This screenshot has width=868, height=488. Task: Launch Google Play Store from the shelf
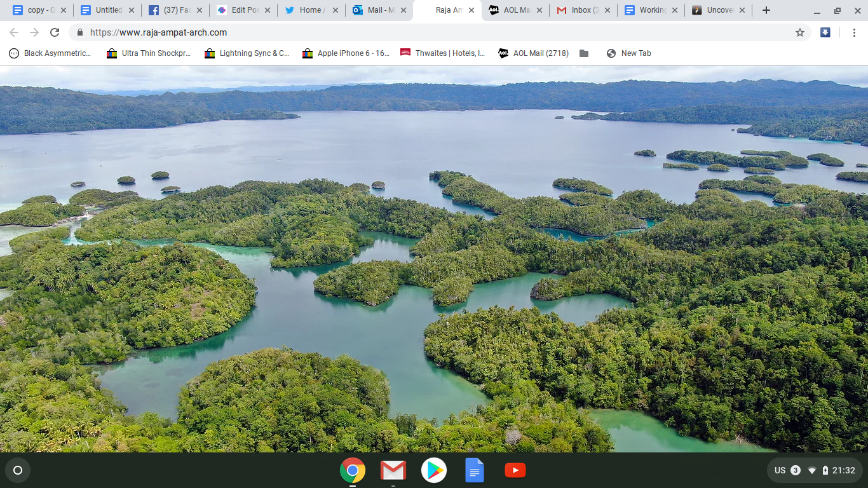coord(433,470)
